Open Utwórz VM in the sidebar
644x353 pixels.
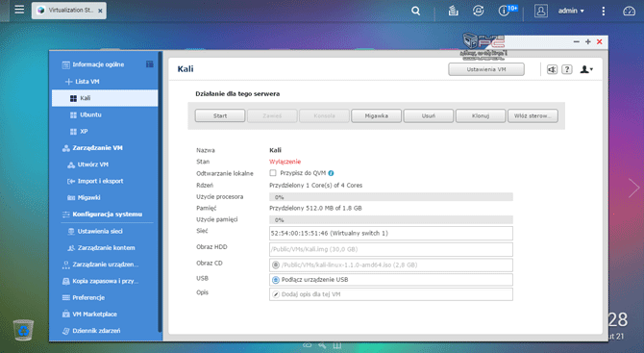93,164
